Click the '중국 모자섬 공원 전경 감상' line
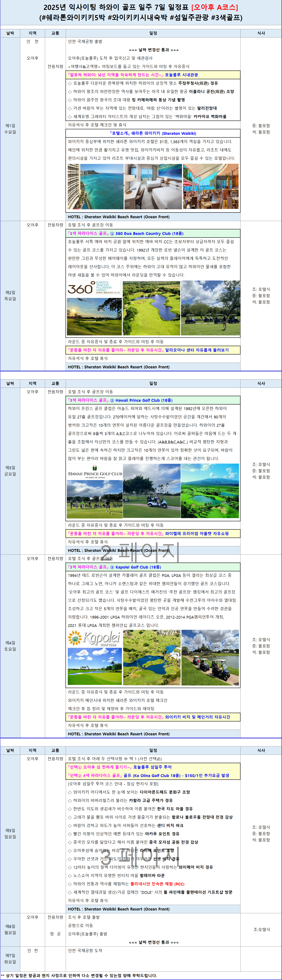The height and width of the screenshot is (980, 282). coord(133,842)
